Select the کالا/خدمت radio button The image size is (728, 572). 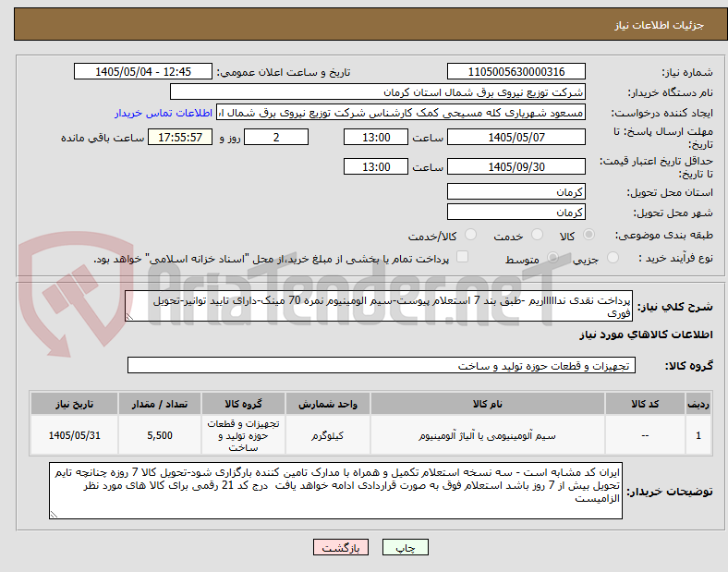coord(471,235)
